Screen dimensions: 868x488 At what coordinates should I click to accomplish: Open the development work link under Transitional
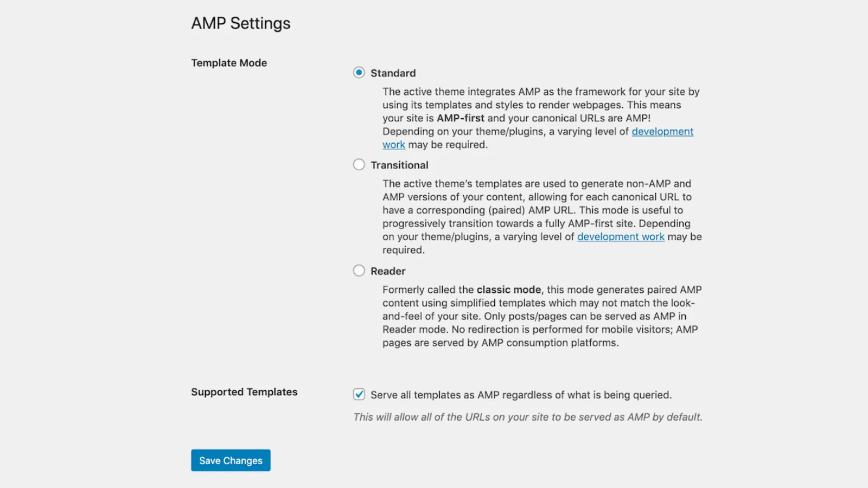(x=621, y=236)
